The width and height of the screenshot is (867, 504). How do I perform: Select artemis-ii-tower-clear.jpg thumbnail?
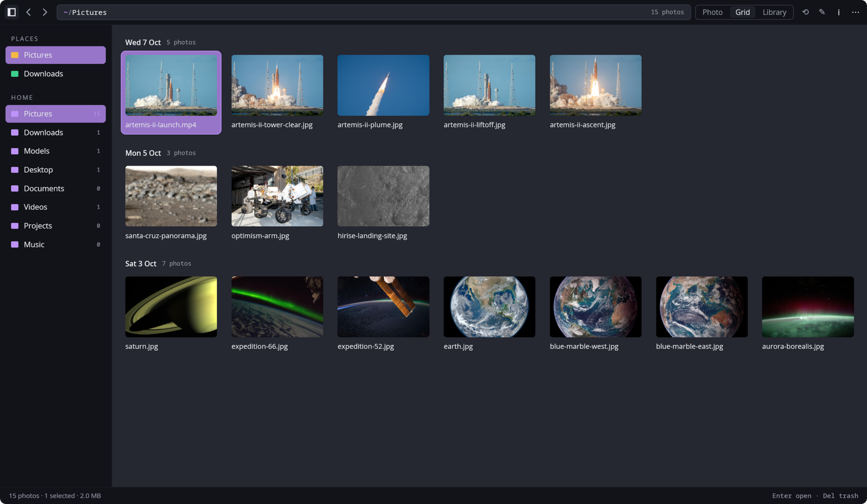[x=277, y=85]
